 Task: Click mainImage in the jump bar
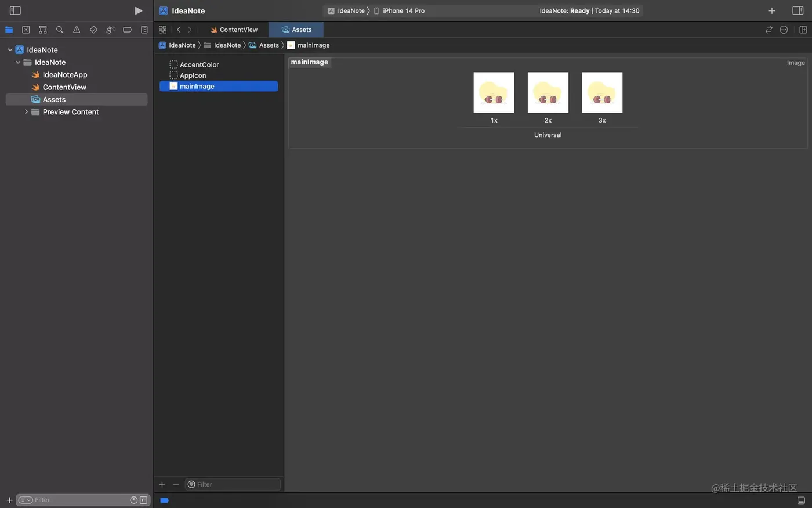tap(309, 45)
